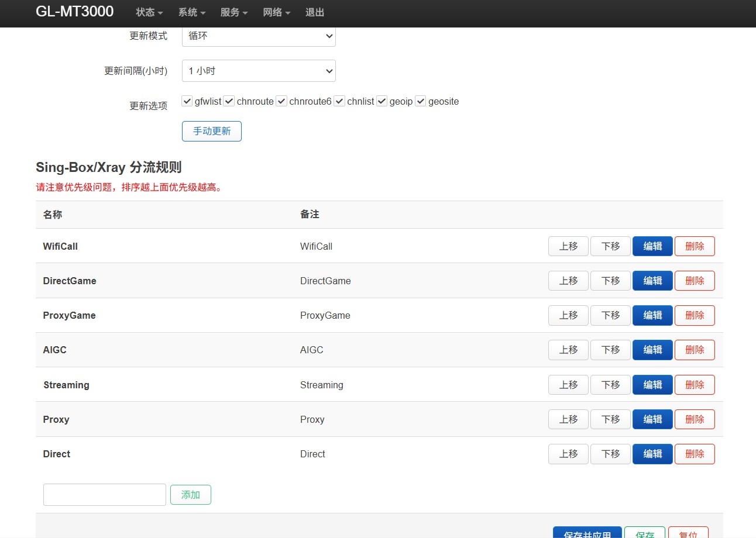Move the AIGC rule down
The height and width of the screenshot is (538, 756).
pos(610,350)
